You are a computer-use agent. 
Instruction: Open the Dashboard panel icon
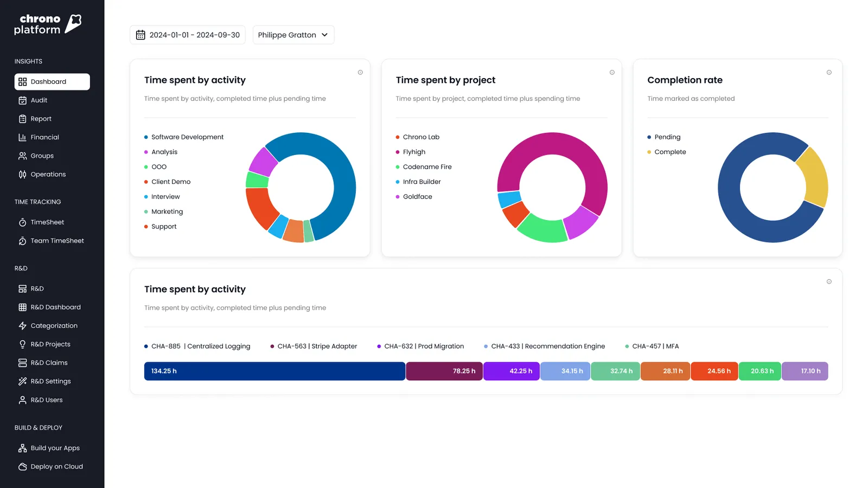[x=22, y=81]
